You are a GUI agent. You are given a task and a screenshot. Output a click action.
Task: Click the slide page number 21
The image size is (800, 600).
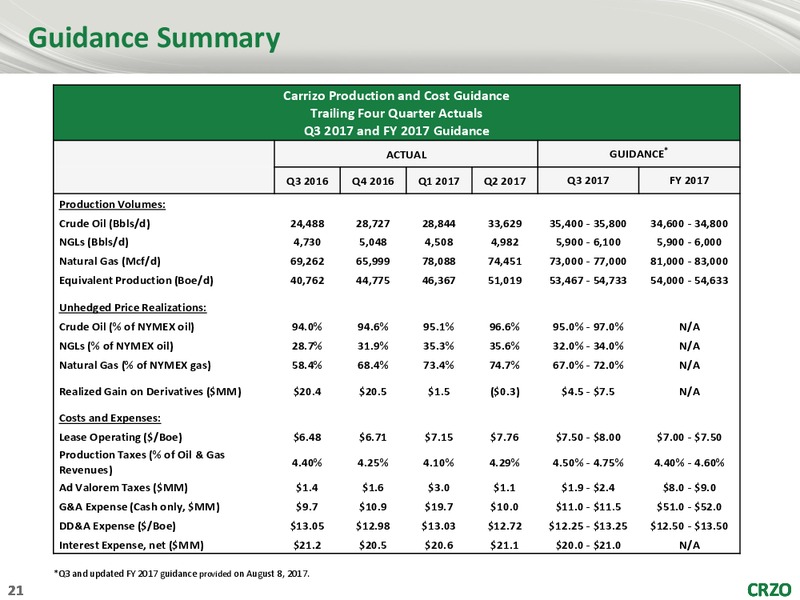(16, 591)
